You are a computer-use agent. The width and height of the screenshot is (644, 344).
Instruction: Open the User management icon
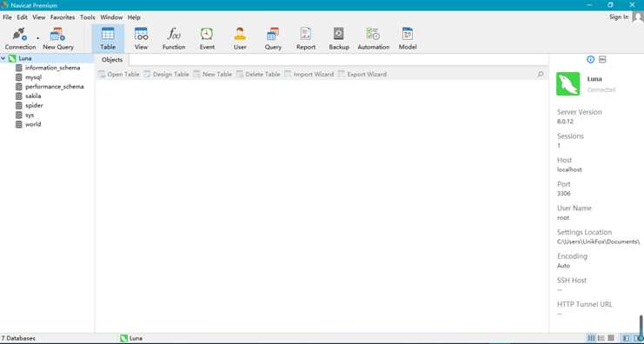coord(240,38)
